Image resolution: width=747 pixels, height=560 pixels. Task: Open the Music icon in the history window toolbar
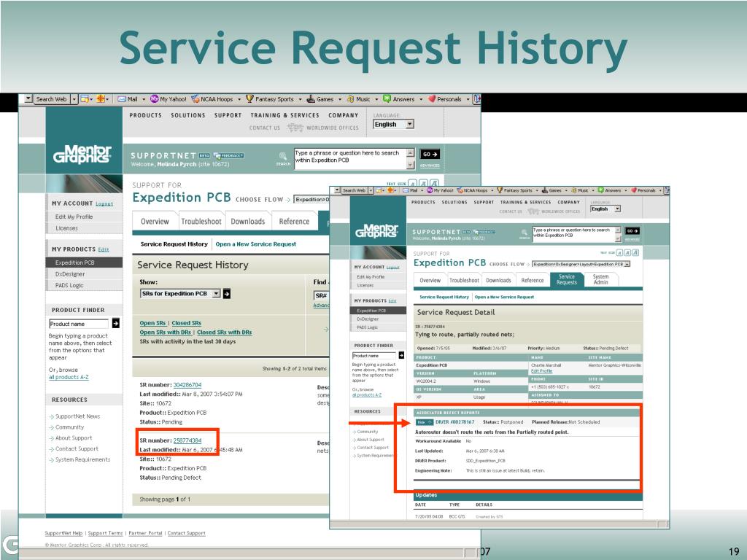[351, 99]
